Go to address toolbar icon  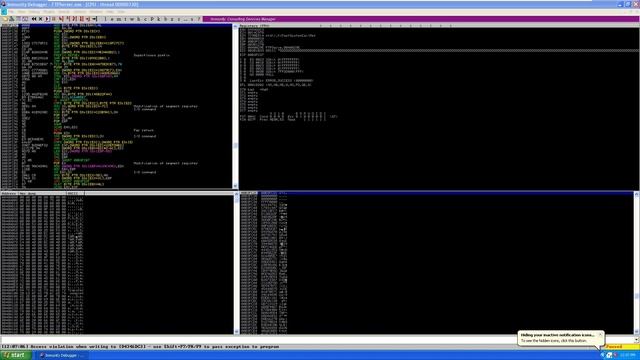click(x=95, y=19)
